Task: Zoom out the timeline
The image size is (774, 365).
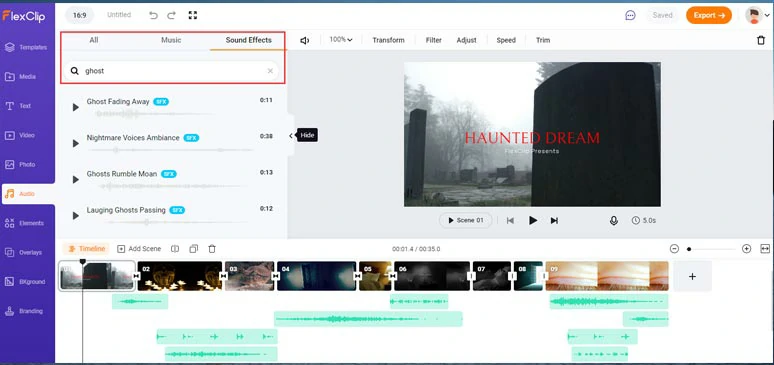Action: point(674,249)
